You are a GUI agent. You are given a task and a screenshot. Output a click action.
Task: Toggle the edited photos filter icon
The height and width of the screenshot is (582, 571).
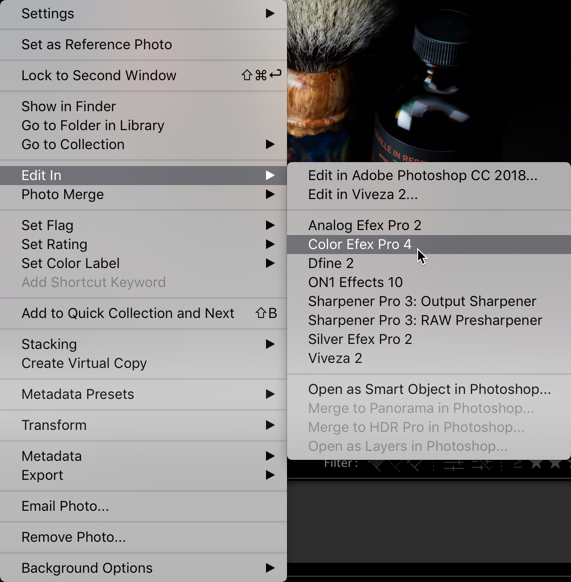coord(454,465)
